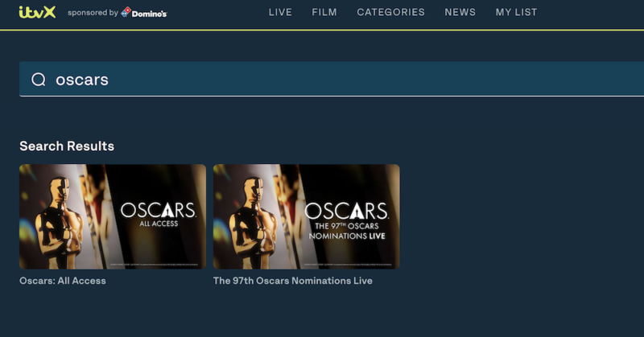Focus the search field containing 'oscars'
Viewport: 644px width, 337px height.
click(x=332, y=79)
